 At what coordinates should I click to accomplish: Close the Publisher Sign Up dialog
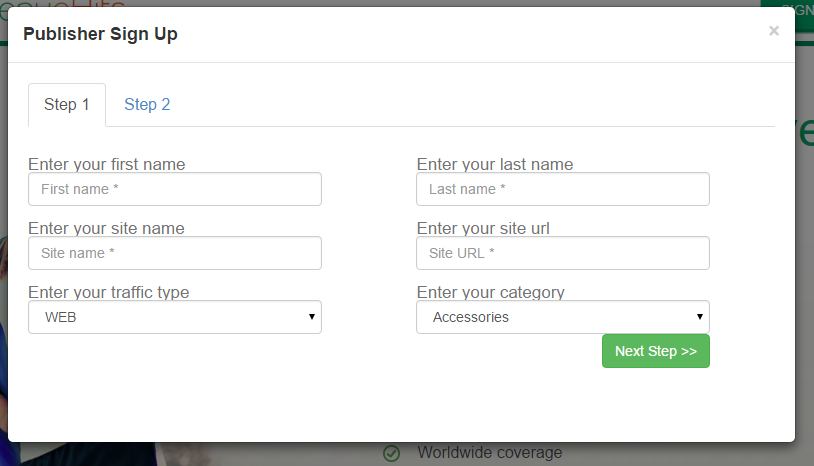click(x=774, y=31)
